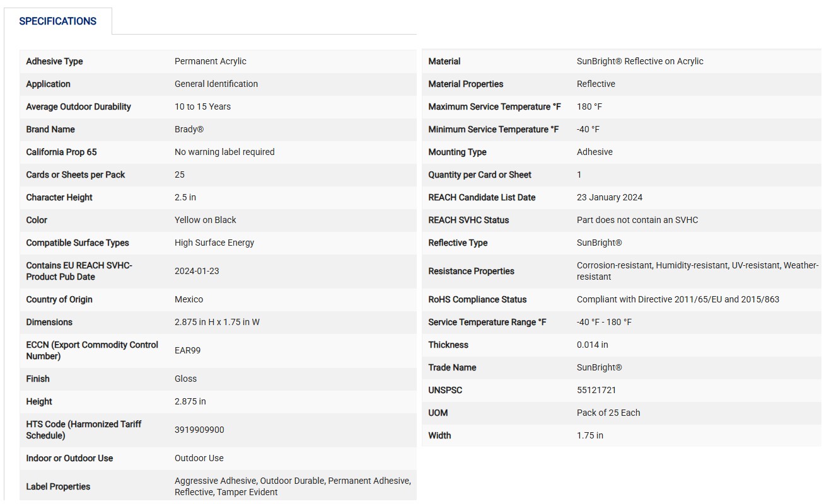Click the Maximum Service Temperature °F label
This screenshot has width=824, height=504.
(x=494, y=106)
